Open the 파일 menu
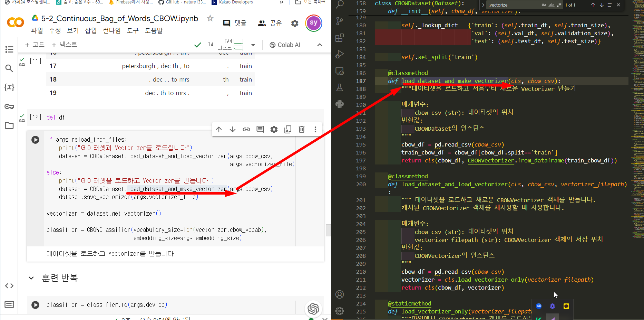This screenshot has width=644, height=320. 37,30
